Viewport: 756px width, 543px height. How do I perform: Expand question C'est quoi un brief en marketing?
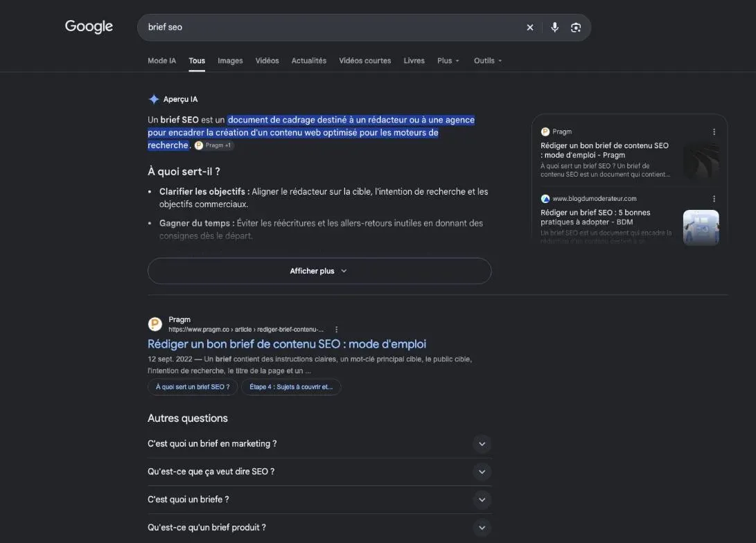coord(319,444)
